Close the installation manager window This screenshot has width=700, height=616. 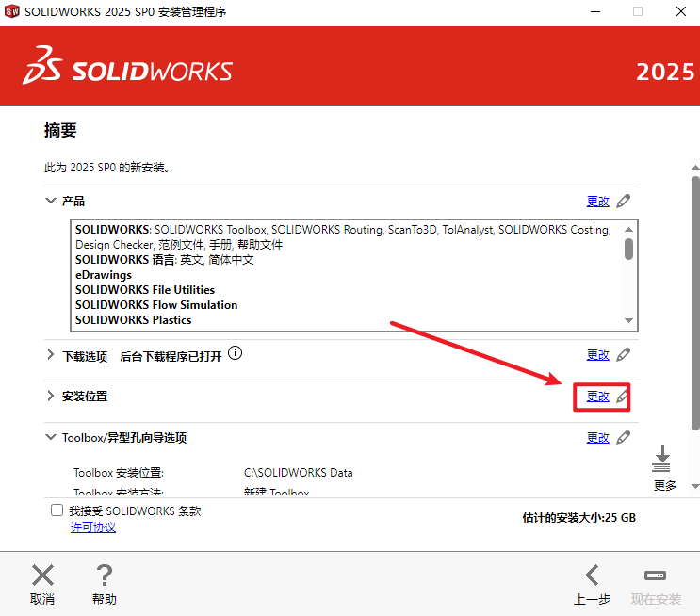click(681, 11)
